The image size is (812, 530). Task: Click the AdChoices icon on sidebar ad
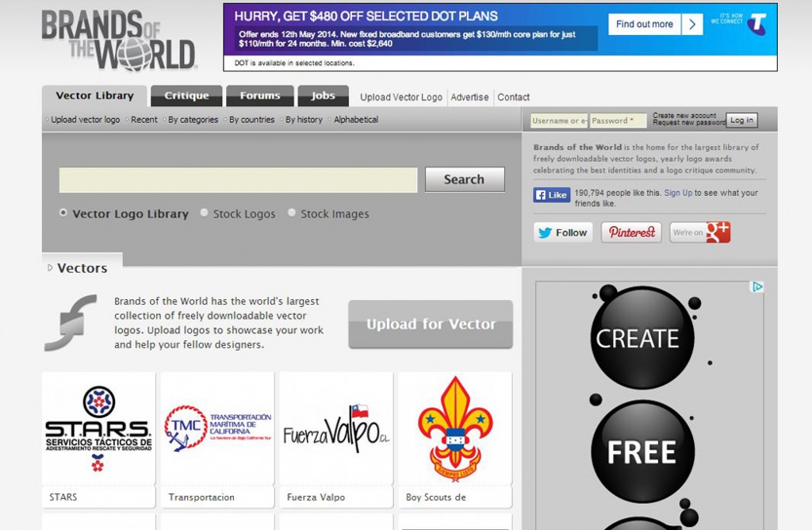tap(757, 286)
